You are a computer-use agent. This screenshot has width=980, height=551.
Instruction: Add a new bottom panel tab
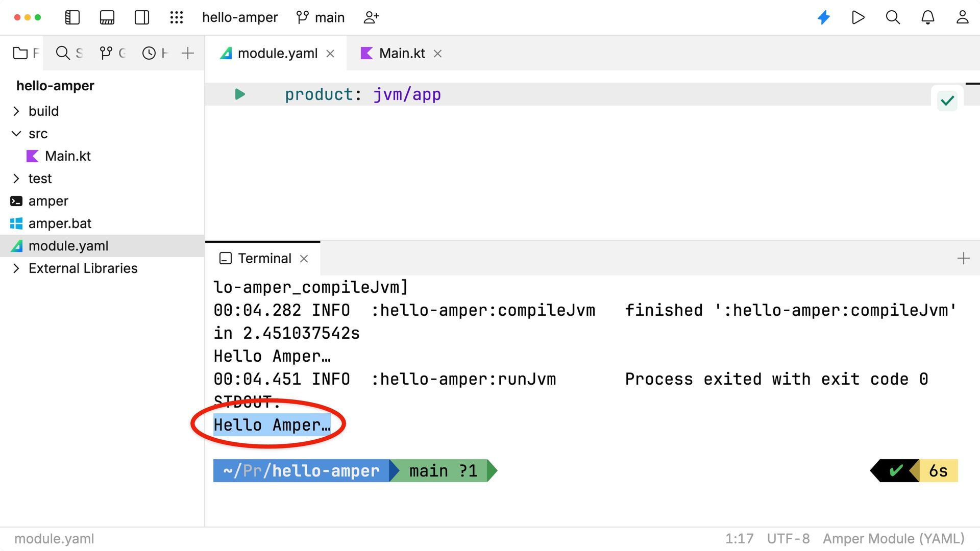click(963, 258)
